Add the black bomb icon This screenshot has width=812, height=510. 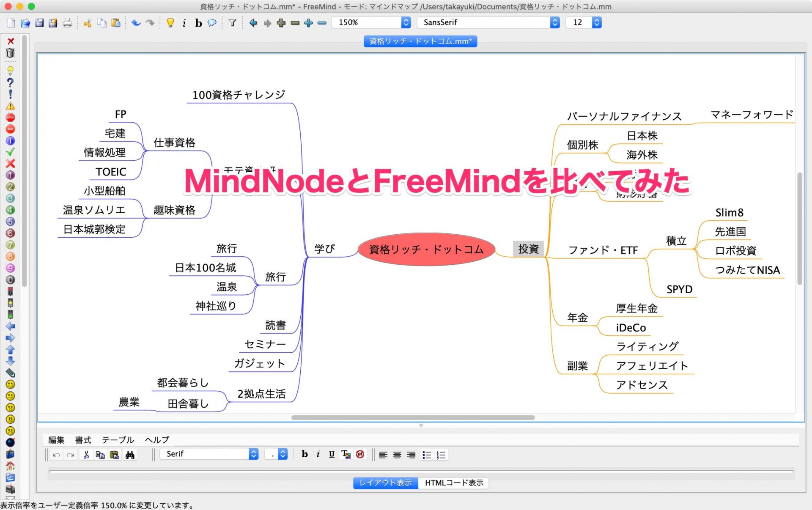coord(11,442)
